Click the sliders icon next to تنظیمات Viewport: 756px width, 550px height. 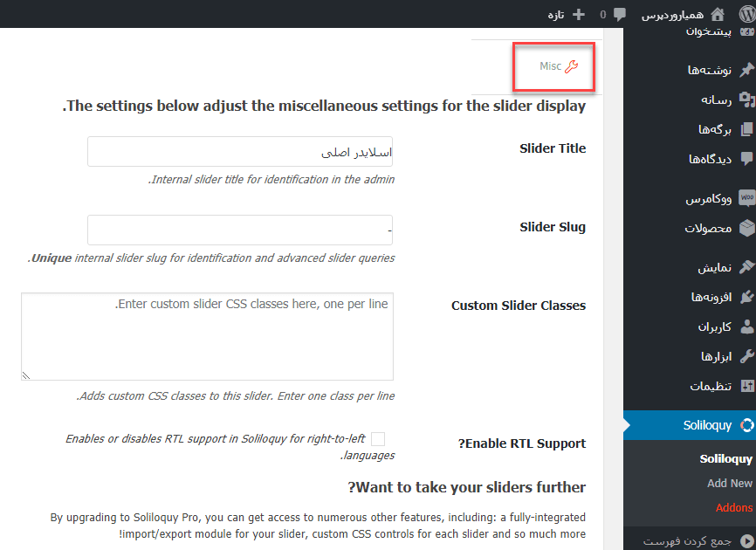point(747,386)
